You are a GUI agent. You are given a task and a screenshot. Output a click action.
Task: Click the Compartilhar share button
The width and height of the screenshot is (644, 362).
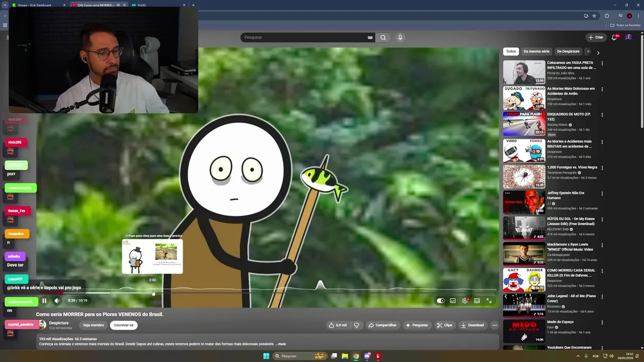(x=382, y=325)
